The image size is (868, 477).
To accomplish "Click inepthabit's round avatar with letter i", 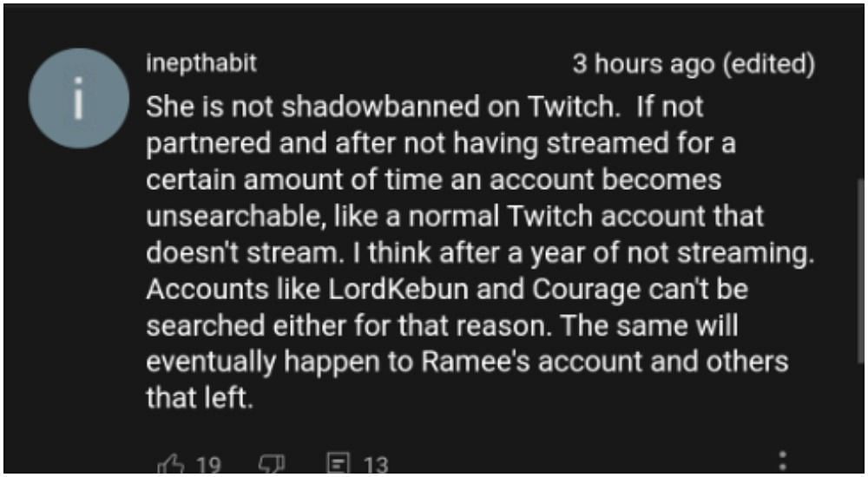I will coord(79,98).
